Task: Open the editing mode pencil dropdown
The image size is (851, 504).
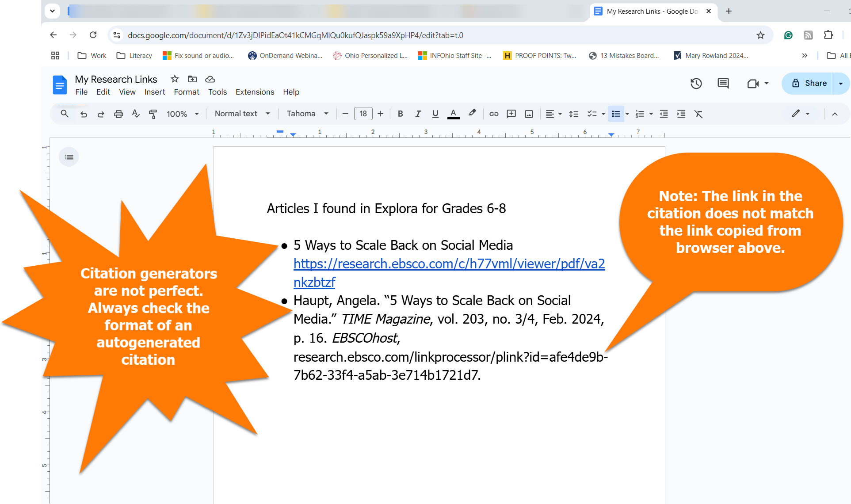Action: (x=801, y=114)
